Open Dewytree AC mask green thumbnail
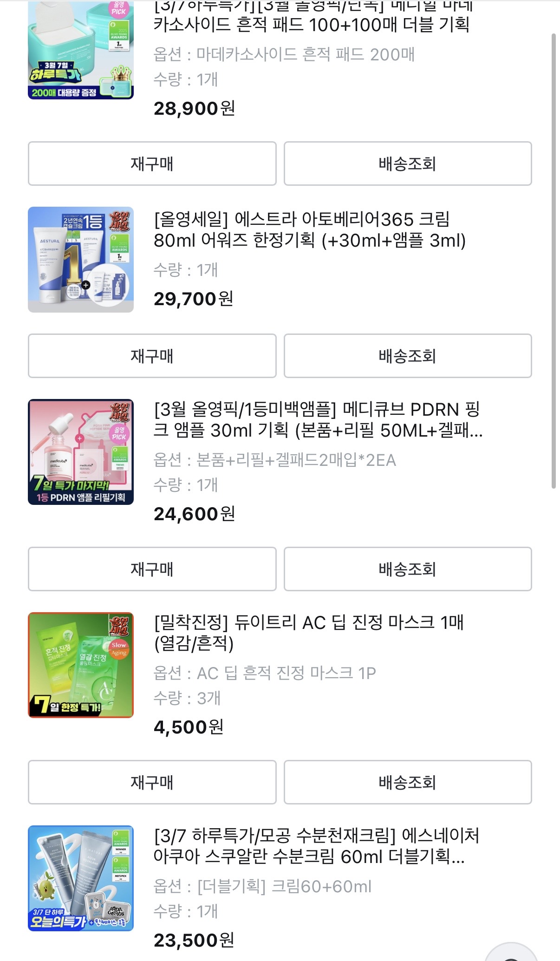Viewport: 560px width, 961px height. pyautogui.click(x=81, y=665)
